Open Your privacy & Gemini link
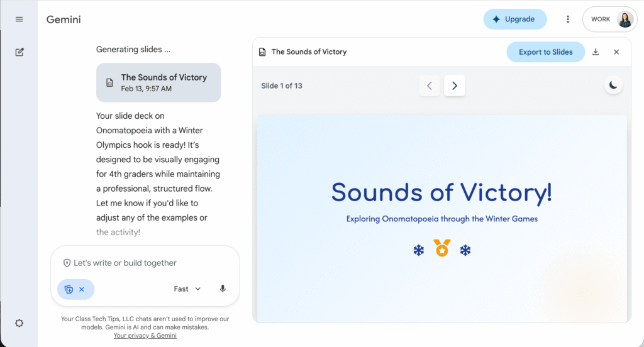The width and height of the screenshot is (644, 347). pyautogui.click(x=145, y=336)
